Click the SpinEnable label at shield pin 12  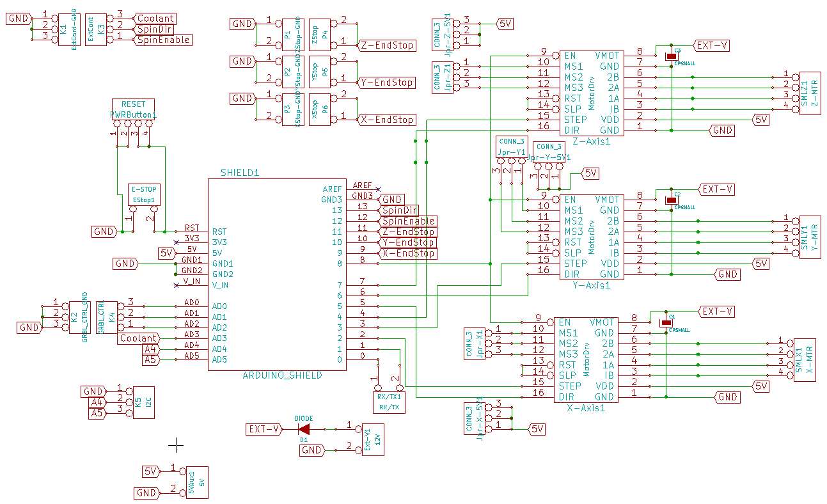(408, 221)
